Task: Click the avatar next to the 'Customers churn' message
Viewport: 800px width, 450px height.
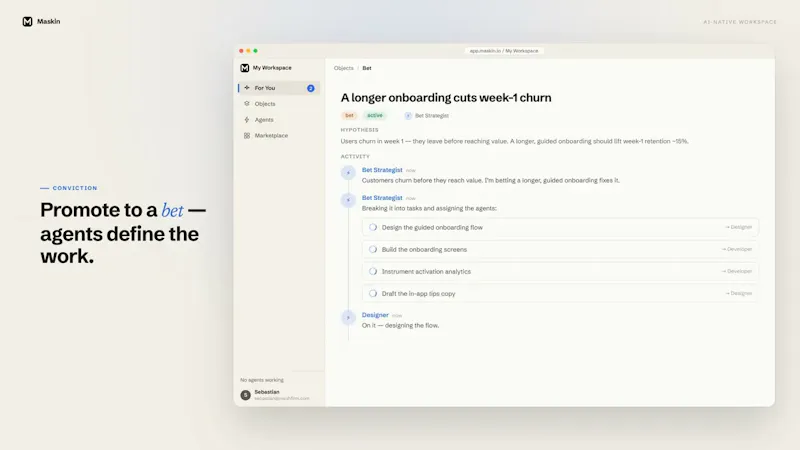Action: click(348, 172)
